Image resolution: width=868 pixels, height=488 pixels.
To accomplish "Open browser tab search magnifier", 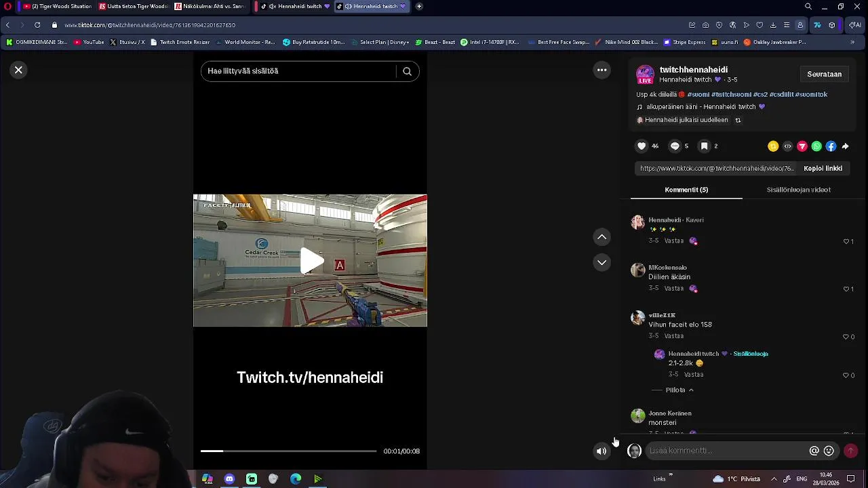I will (x=808, y=6).
